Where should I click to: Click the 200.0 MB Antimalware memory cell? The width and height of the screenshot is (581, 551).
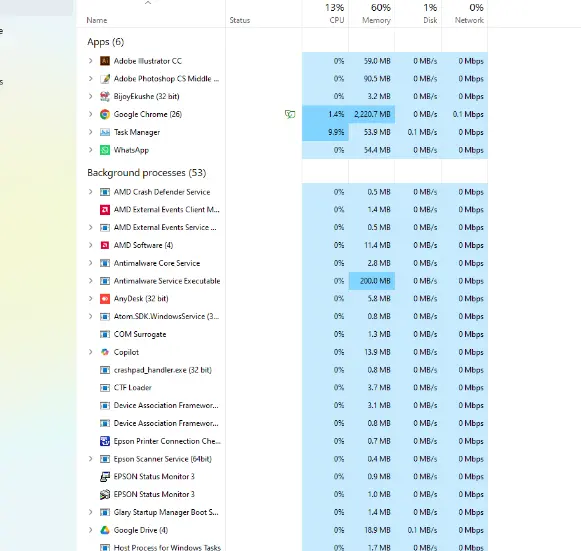pyautogui.click(x=372, y=281)
